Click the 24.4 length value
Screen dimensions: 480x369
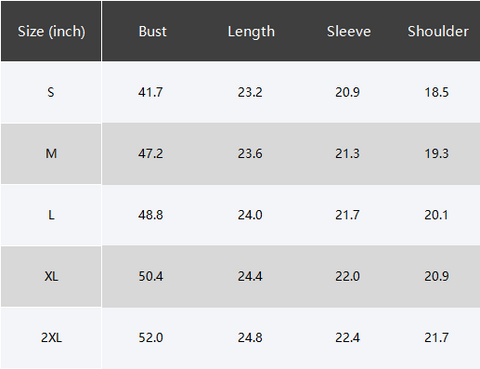click(250, 276)
